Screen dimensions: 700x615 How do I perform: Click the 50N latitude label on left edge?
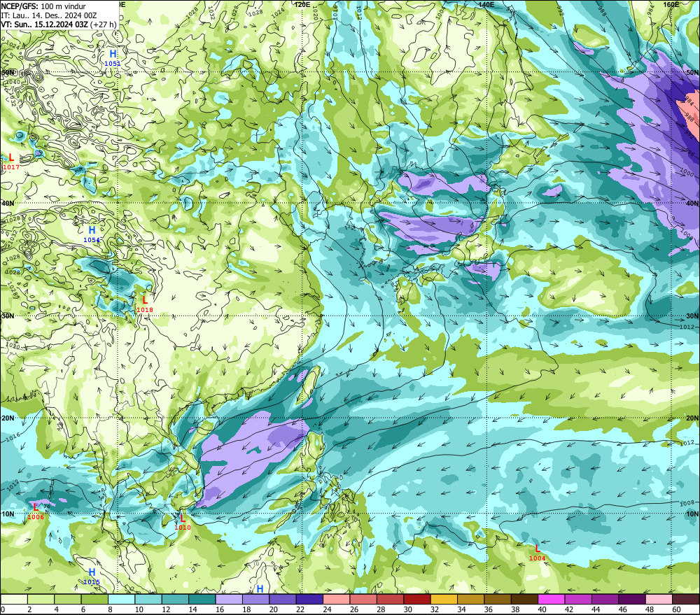tap(8, 72)
